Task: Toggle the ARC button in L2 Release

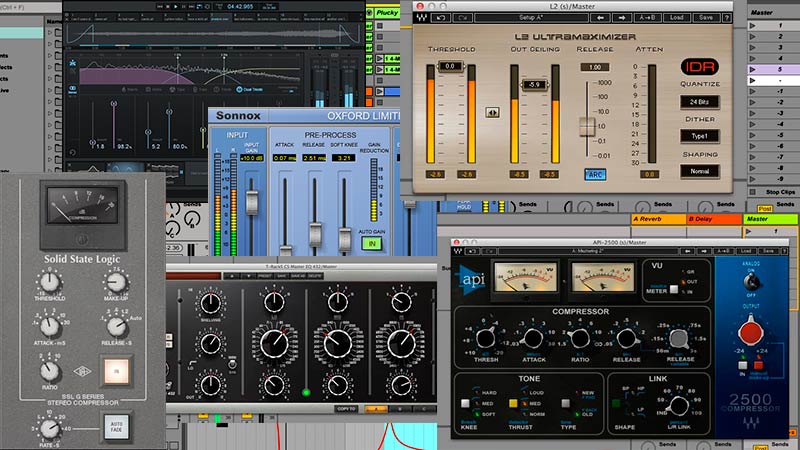Action: (595, 174)
